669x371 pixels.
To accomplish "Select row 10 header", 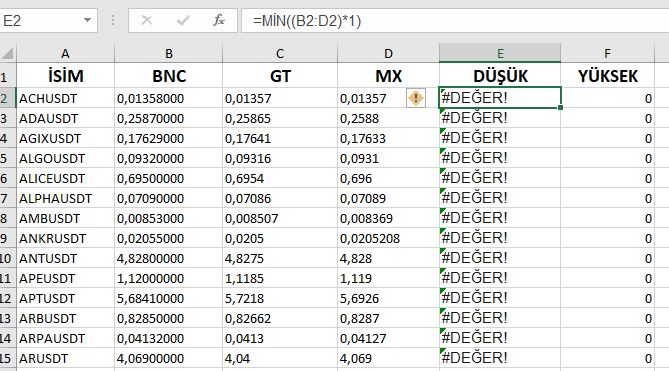I will click(x=8, y=258).
